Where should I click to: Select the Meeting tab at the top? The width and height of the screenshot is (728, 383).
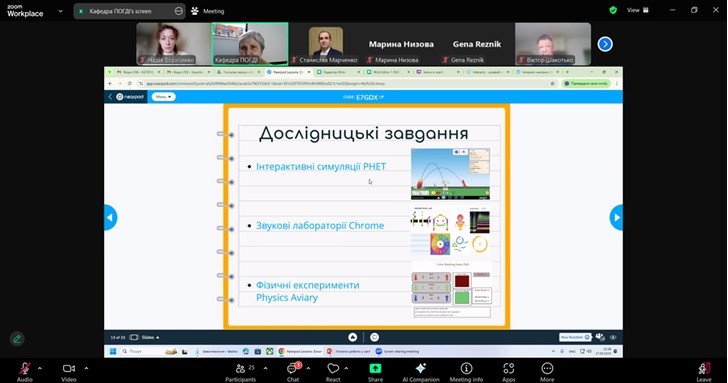(208, 11)
